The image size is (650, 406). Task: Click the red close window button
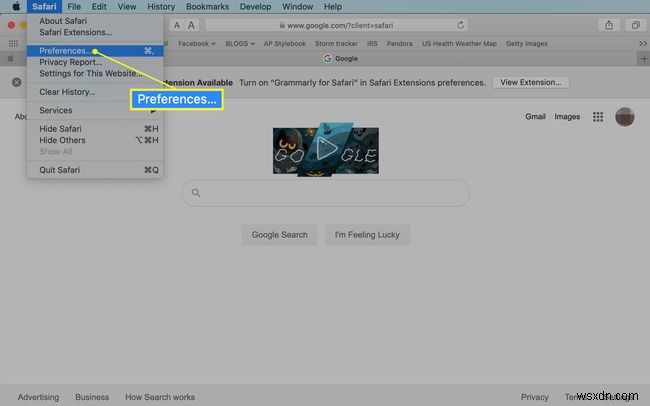(11, 25)
